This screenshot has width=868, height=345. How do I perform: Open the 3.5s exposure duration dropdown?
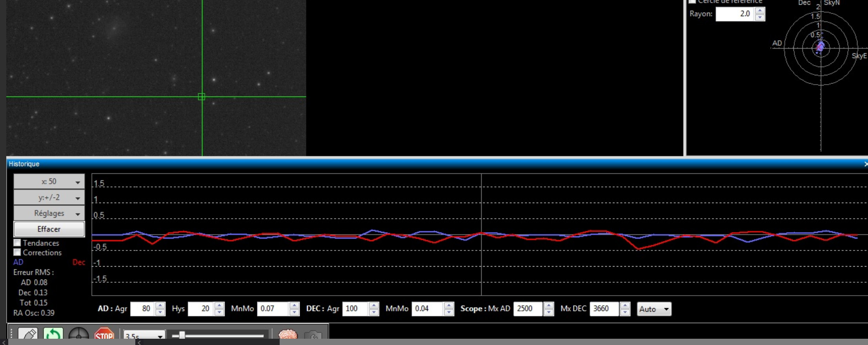(144, 336)
